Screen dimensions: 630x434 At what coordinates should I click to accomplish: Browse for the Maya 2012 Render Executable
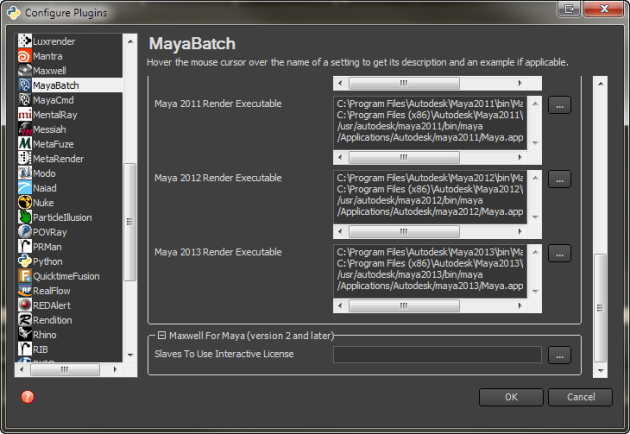(559, 180)
